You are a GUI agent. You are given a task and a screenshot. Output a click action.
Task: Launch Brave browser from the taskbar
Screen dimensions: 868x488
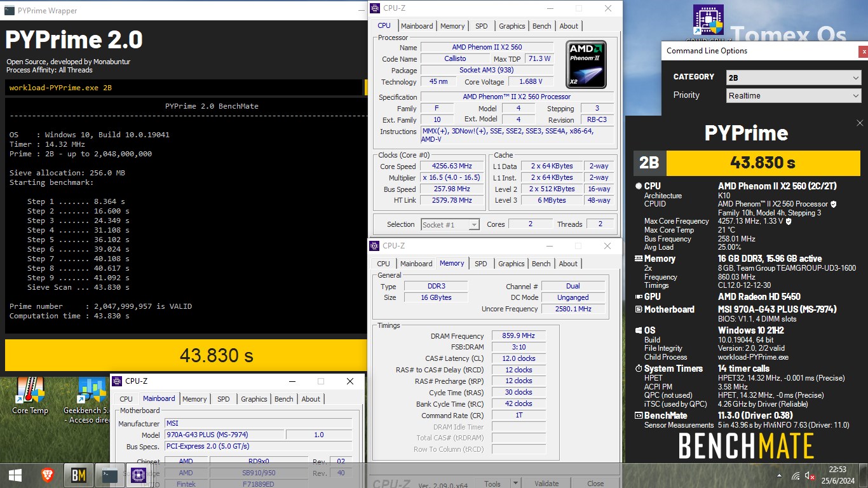coord(48,475)
